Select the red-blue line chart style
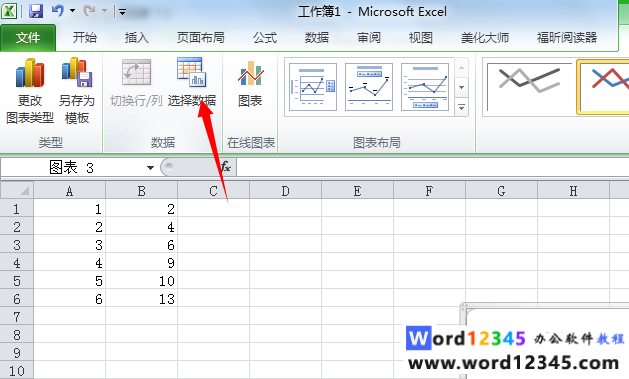 (x=603, y=87)
